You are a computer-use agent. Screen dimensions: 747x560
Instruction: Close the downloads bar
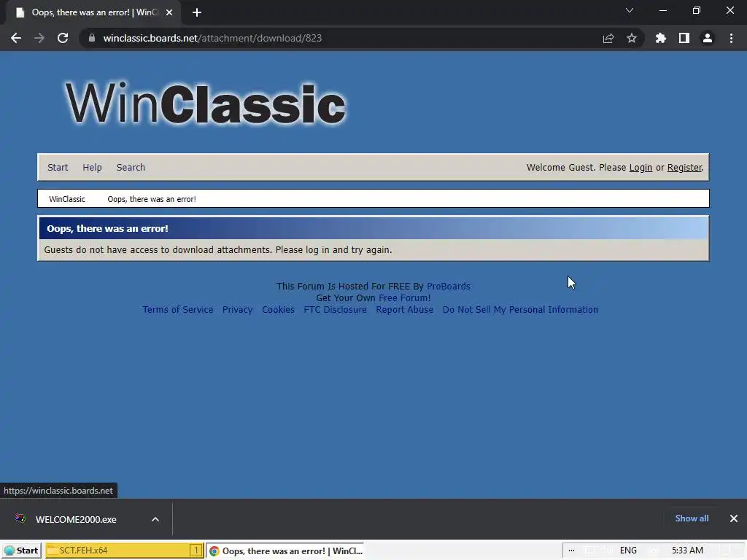(734, 518)
